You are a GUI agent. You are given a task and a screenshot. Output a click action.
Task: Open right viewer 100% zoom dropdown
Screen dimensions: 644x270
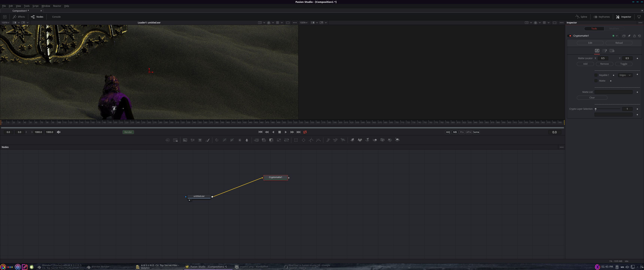303,22
